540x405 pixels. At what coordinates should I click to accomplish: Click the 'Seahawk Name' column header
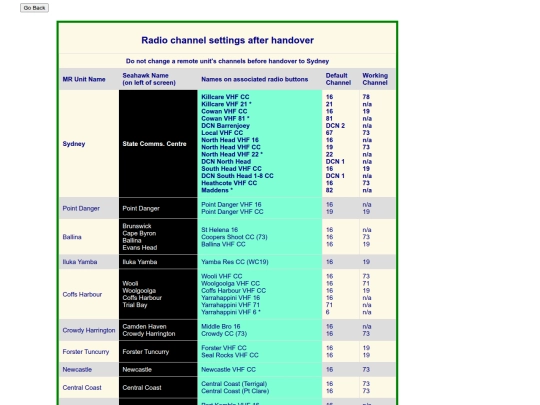[x=149, y=79]
